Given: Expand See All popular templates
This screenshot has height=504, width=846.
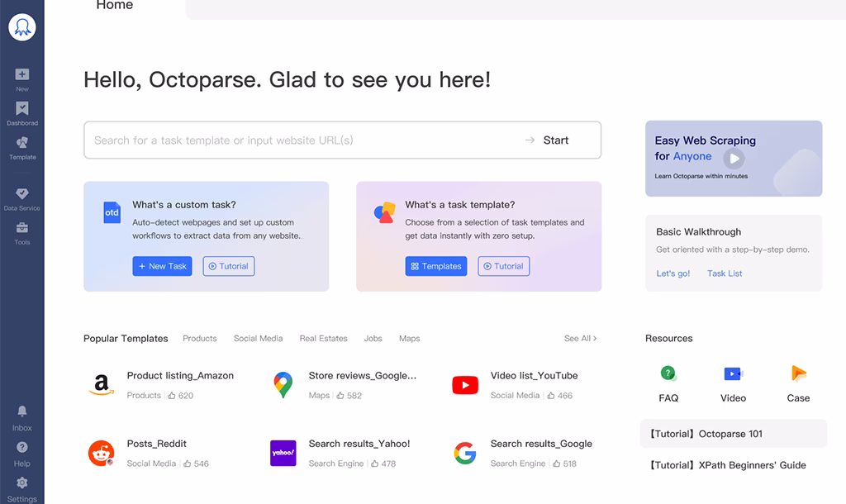Looking at the screenshot, I should [x=580, y=339].
